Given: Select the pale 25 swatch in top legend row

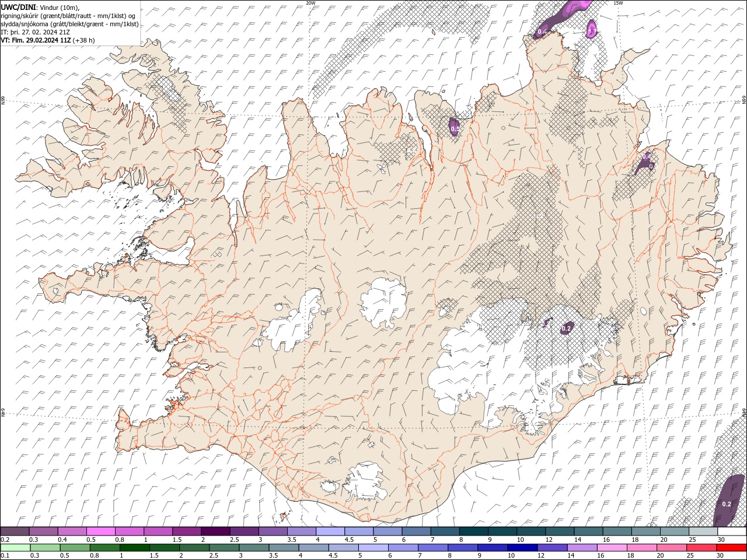Looking at the screenshot, I should [x=703, y=531].
